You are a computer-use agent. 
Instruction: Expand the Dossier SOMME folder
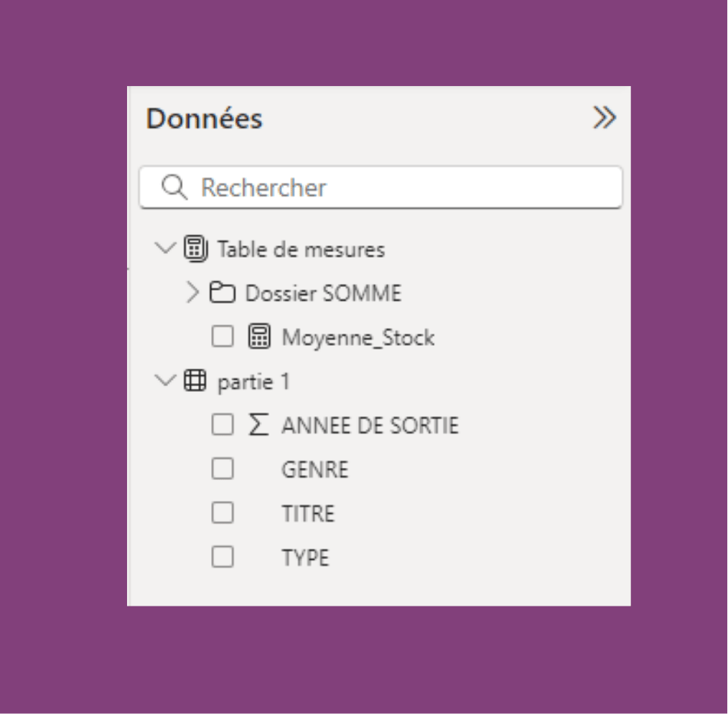tap(191, 293)
